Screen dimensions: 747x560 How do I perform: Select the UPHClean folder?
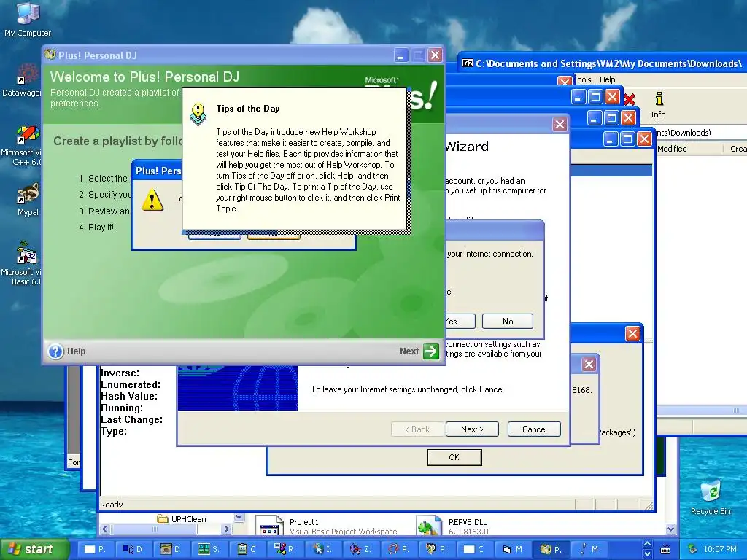pyautogui.click(x=182, y=519)
